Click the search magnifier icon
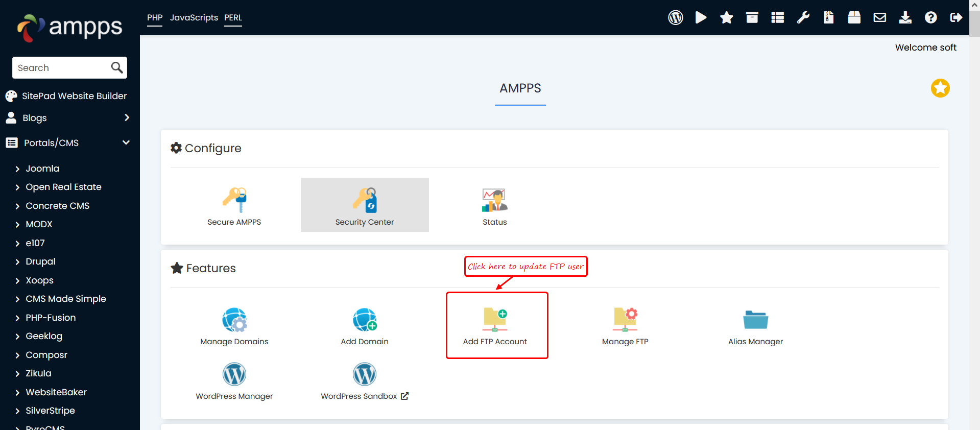980x430 pixels. point(117,67)
